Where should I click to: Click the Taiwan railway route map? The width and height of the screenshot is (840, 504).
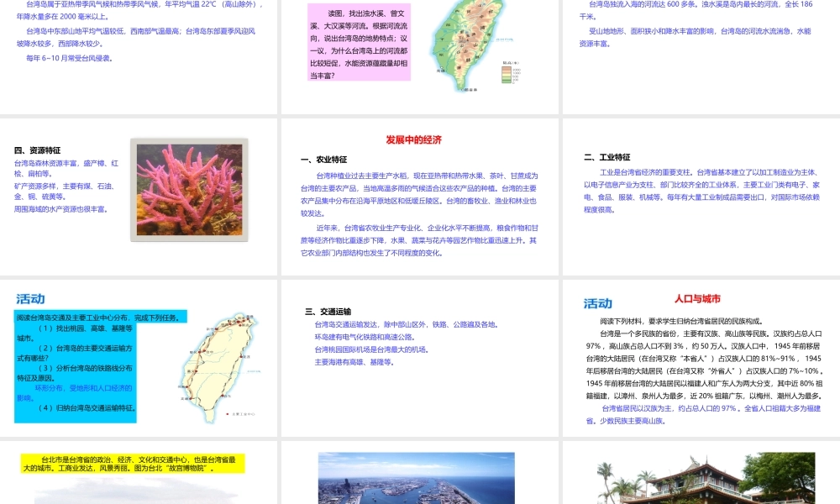tap(218, 367)
